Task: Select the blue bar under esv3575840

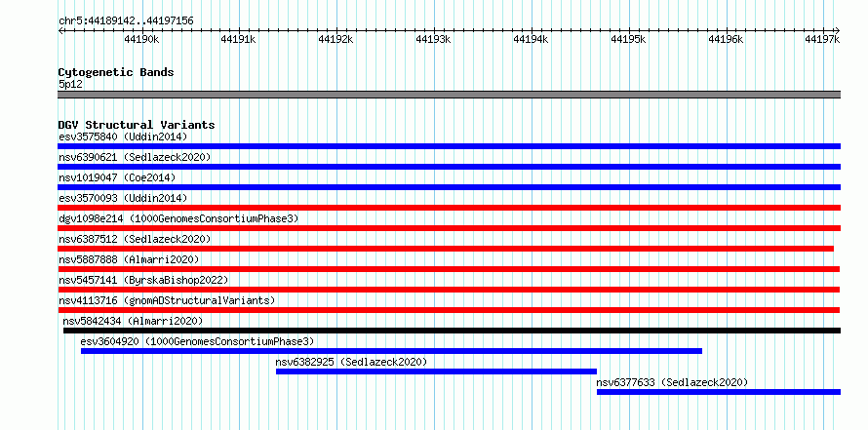Action: 449,146
